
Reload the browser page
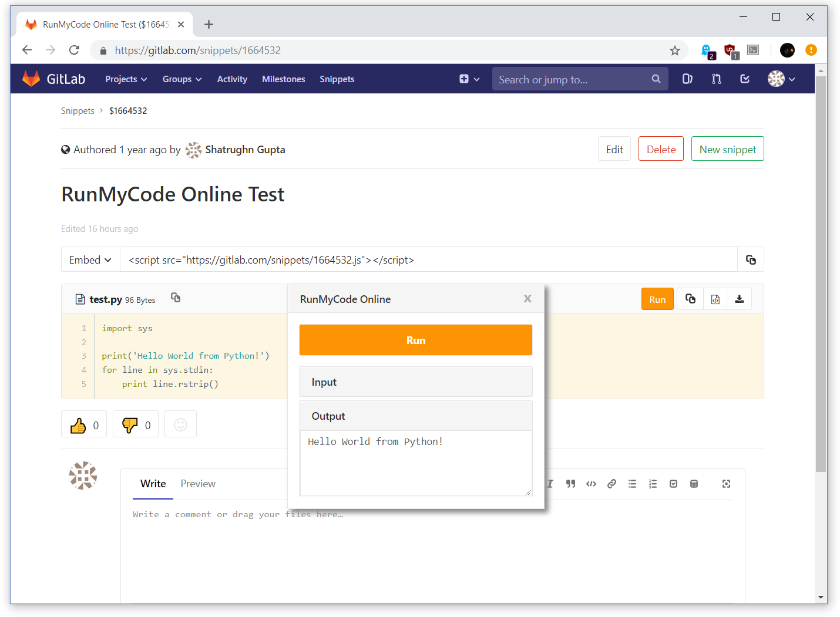pos(74,50)
